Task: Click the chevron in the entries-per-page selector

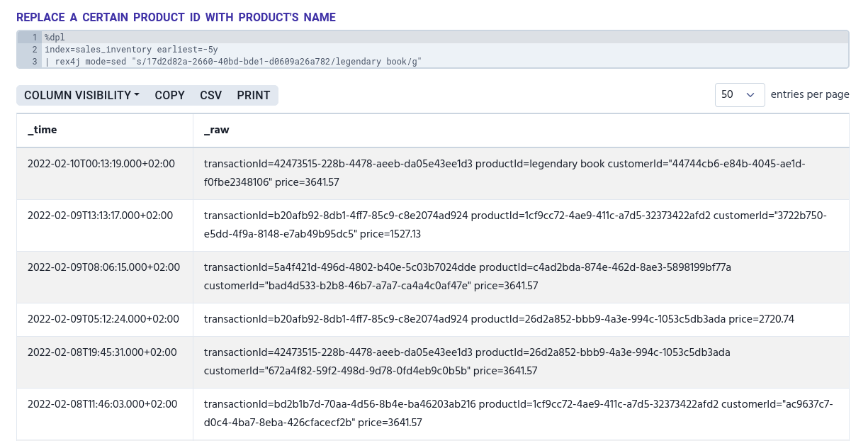Action: pyautogui.click(x=750, y=95)
